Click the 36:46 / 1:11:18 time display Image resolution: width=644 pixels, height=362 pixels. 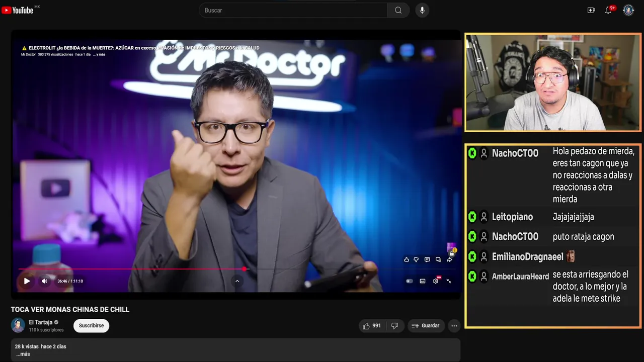click(x=70, y=281)
